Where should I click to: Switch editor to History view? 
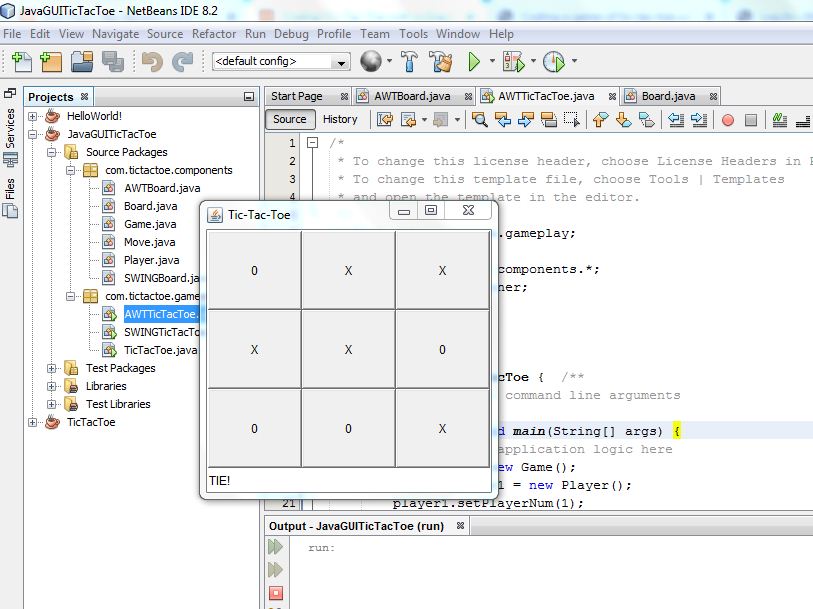pyautogui.click(x=341, y=119)
